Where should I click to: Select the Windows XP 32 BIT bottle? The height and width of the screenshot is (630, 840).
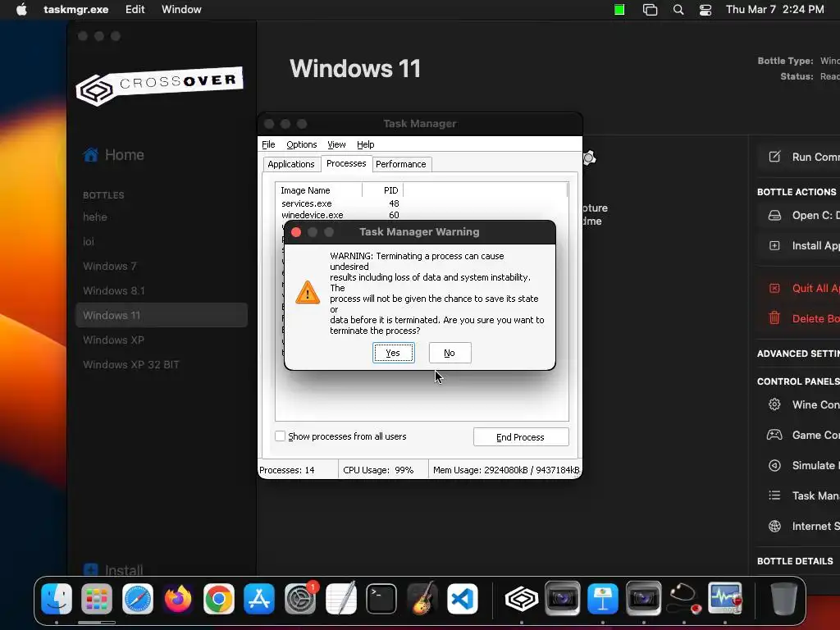(x=131, y=365)
